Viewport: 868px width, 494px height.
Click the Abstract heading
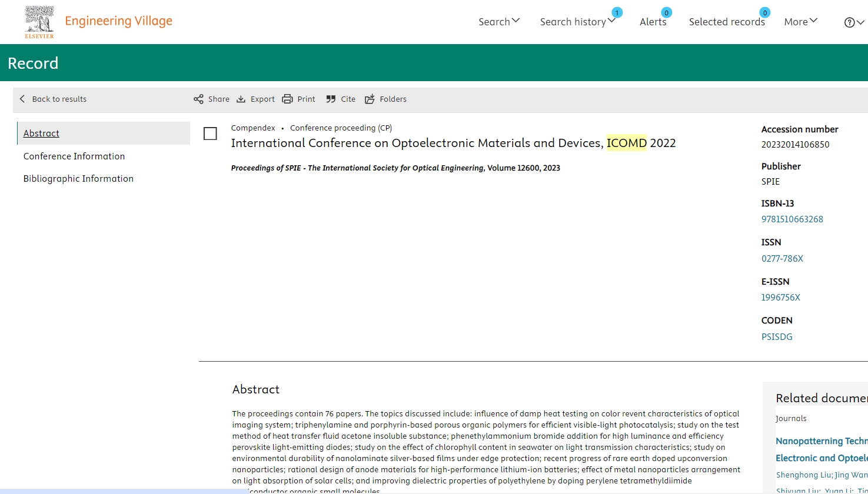[256, 389]
